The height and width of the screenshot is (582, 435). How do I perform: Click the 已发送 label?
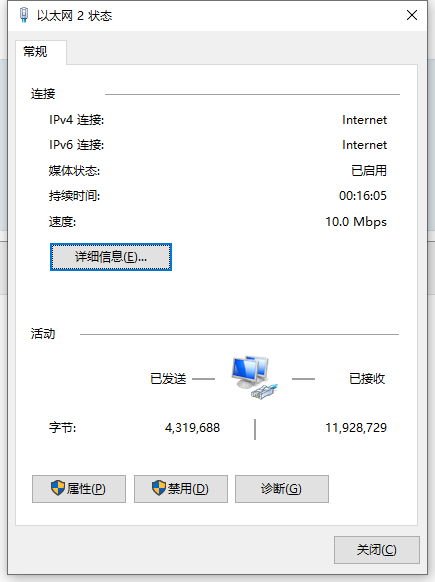[x=168, y=379]
